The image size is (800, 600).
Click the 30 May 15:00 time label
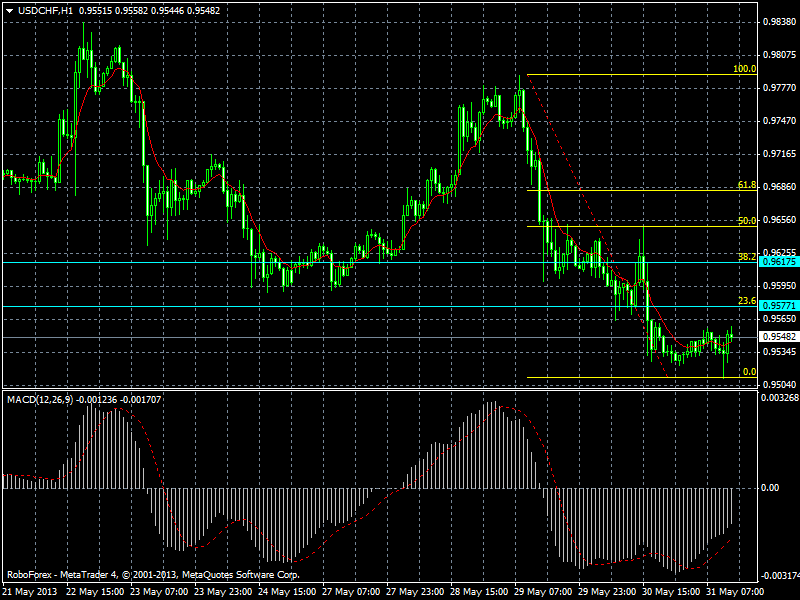[671, 592]
